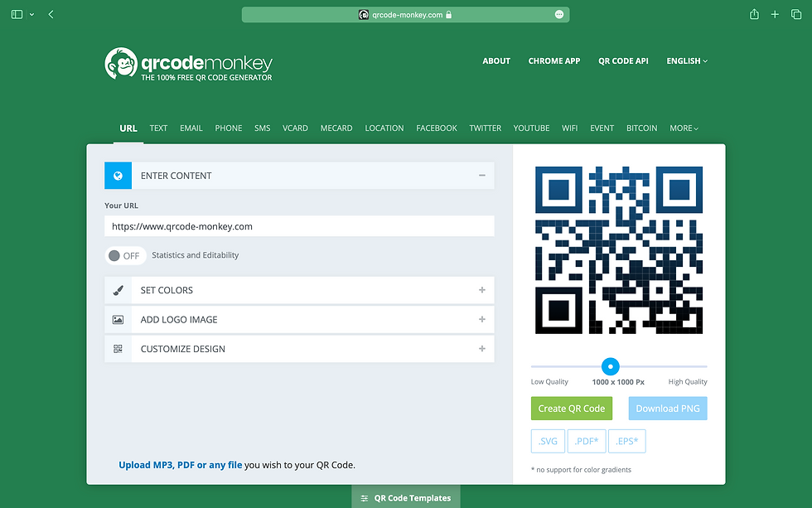Switch to the EVENT tab
812x508 pixels.
pos(602,128)
